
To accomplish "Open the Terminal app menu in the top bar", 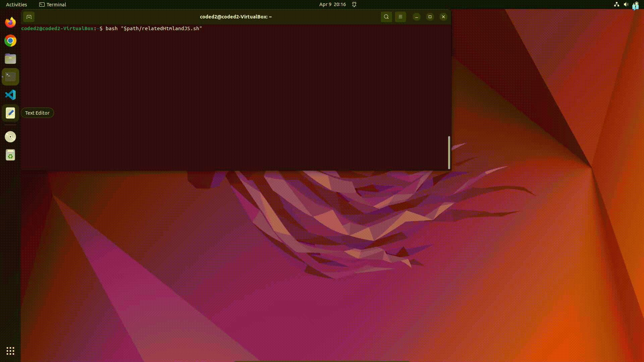I will point(52,4).
